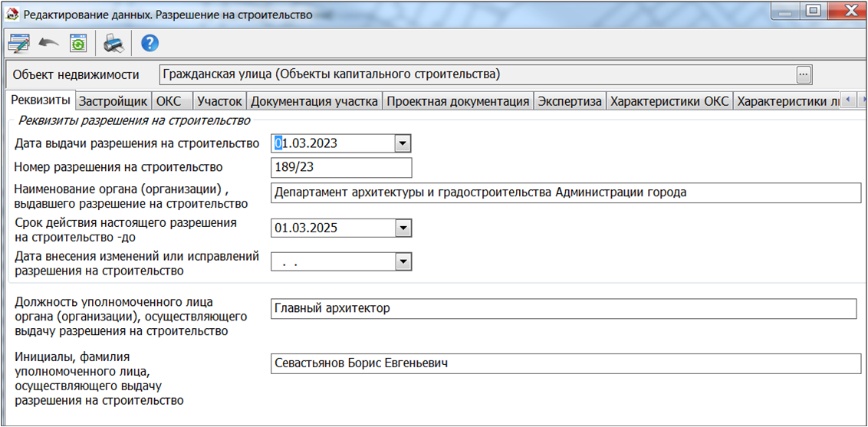Expand the Дата внесения изменений date dropdown
This screenshot has height=427, width=868.
click(x=403, y=261)
